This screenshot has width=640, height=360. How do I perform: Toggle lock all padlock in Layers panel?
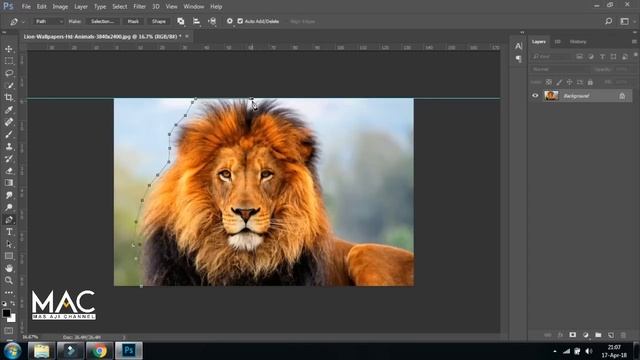590,82
